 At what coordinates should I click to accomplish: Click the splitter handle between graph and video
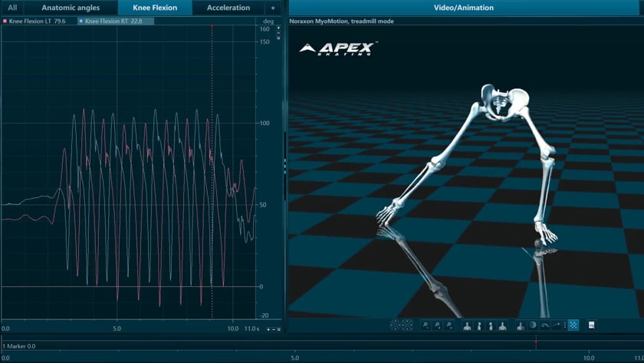tap(284, 166)
